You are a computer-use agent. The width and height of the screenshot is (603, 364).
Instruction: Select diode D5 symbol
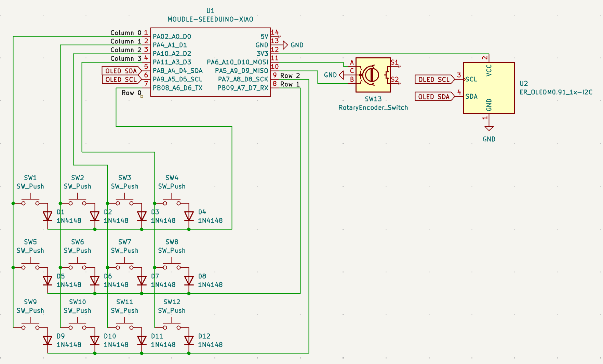point(48,280)
